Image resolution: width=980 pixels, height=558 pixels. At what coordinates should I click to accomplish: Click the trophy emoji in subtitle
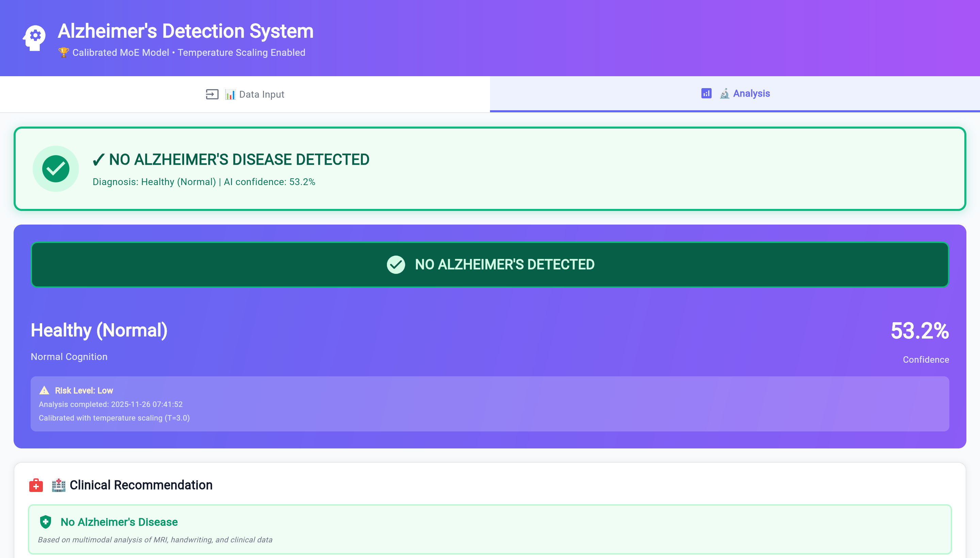point(63,52)
